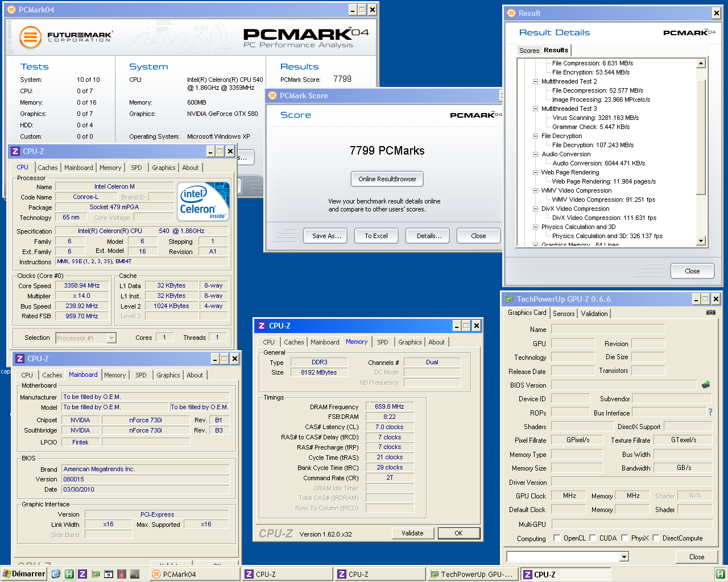Image resolution: width=728 pixels, height=582 pixels.
Task: Enable the PhysX checkbox in GPU-Z
Action: (x=624, y=538)
